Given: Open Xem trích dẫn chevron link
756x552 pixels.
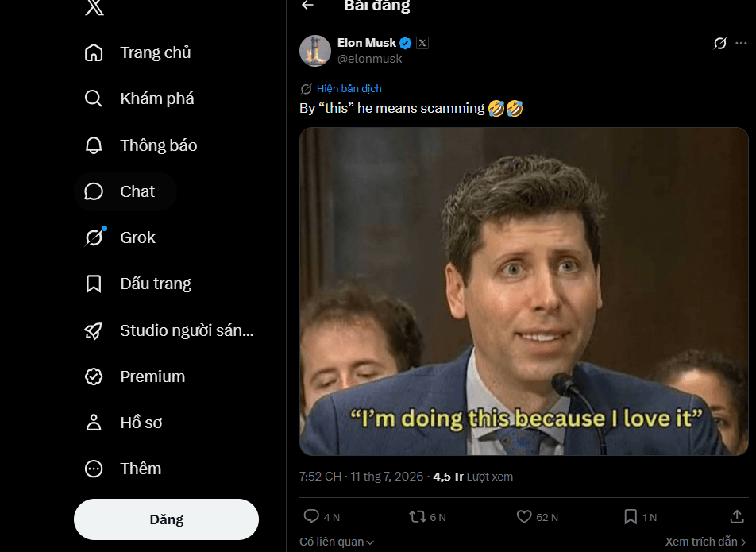Looking at the screenshot, I should point(706,542).
